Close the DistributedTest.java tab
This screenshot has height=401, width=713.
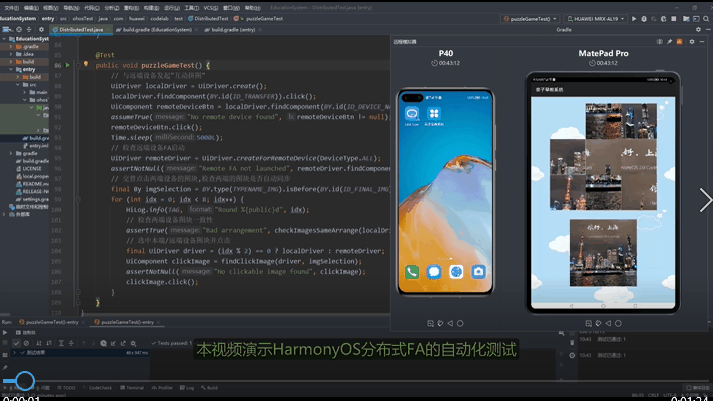[x=108, y=30]
